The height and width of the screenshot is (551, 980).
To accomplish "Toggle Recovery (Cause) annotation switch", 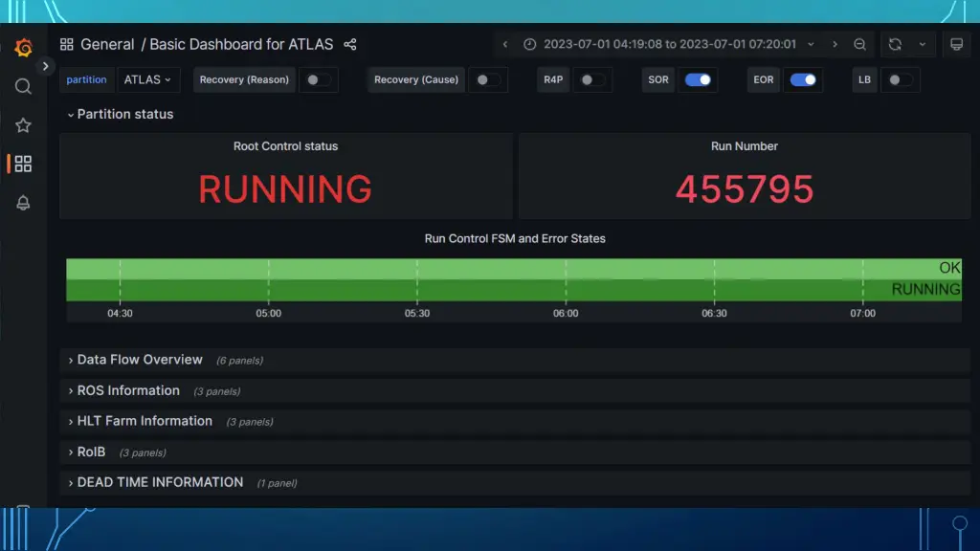I will point(487,80).
